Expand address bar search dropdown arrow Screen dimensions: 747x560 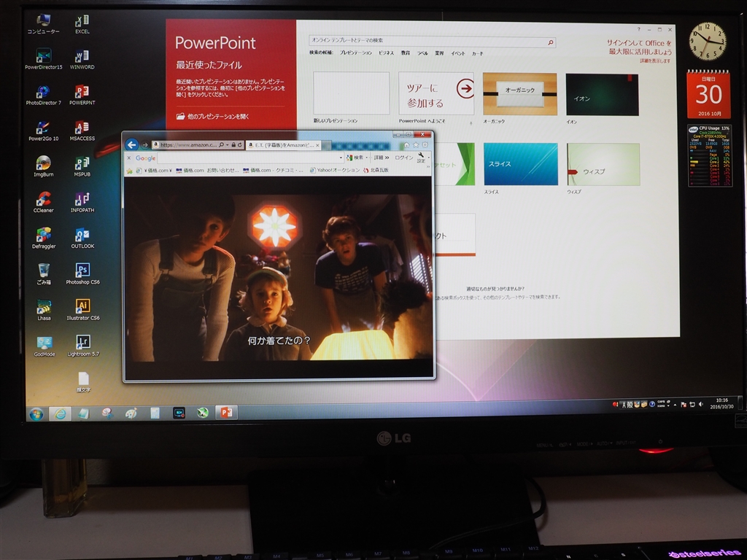coord(228,145)
